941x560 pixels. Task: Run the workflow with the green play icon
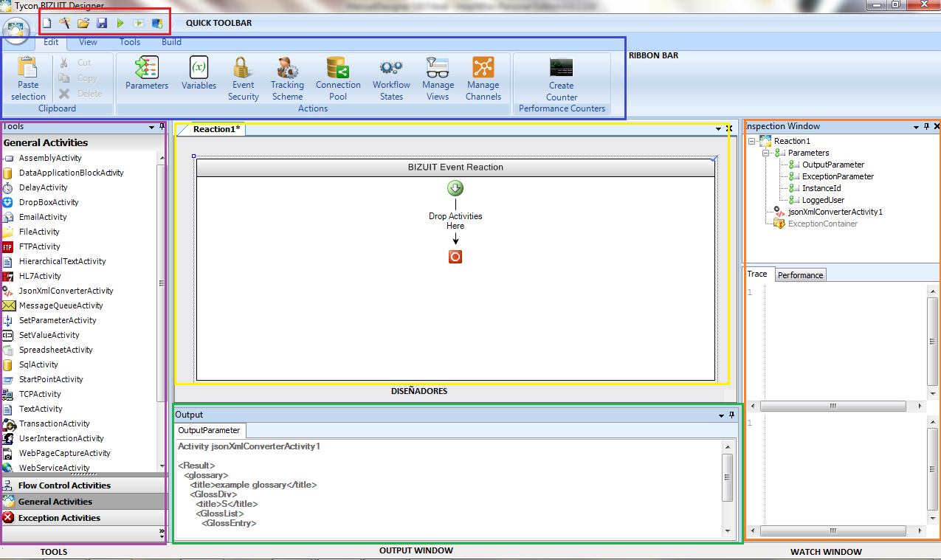[x=120, y=24]
